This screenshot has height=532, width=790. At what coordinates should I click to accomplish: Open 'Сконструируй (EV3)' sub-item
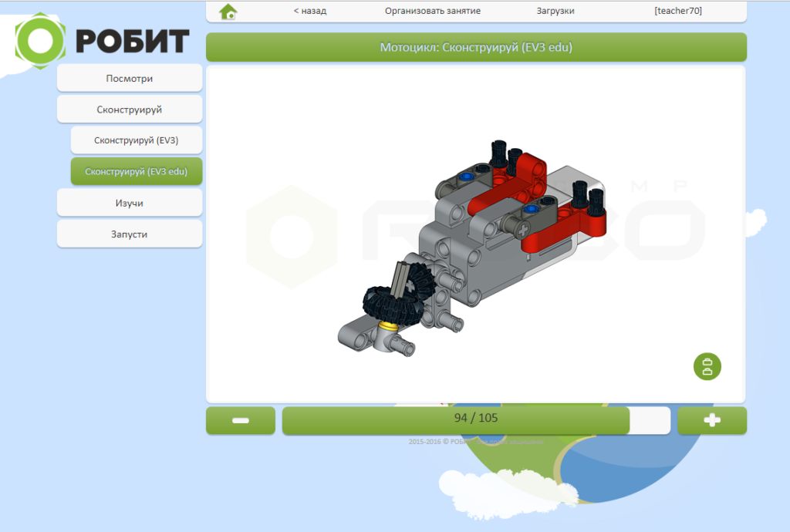(x=137, y=140)
